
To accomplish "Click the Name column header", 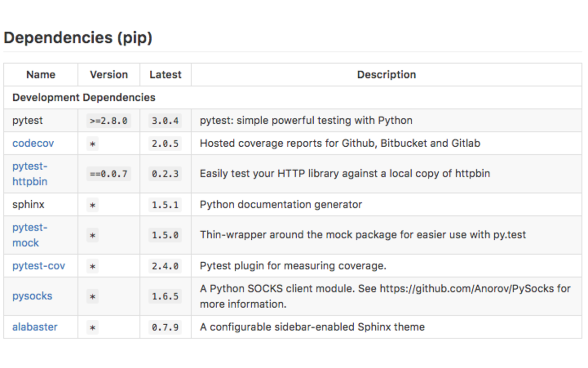I will pos(41,75).
